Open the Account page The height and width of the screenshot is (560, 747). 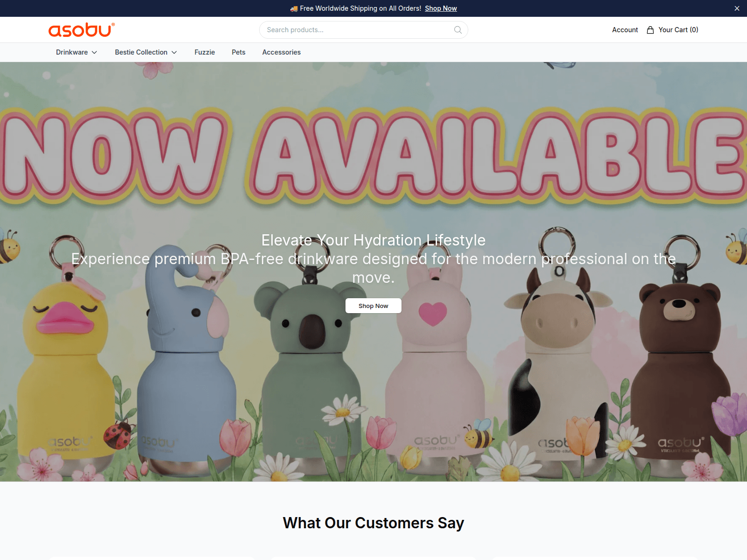pyautogui.click(x=625, y=30)
